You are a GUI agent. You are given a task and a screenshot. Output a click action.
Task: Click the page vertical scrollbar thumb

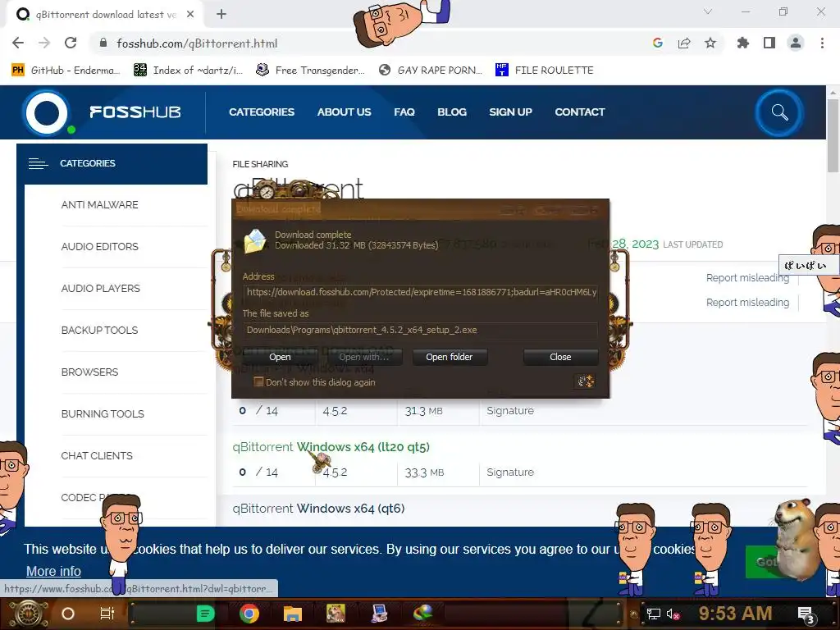[833, 134]
